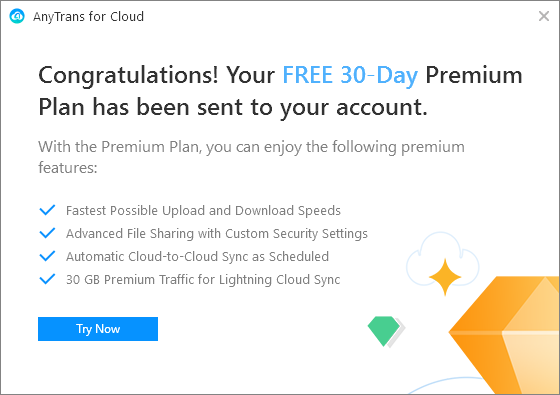This screenshot has height=395, width=560.
Task: Click the blue FREE 30-Day text
Action: (350, 76)
